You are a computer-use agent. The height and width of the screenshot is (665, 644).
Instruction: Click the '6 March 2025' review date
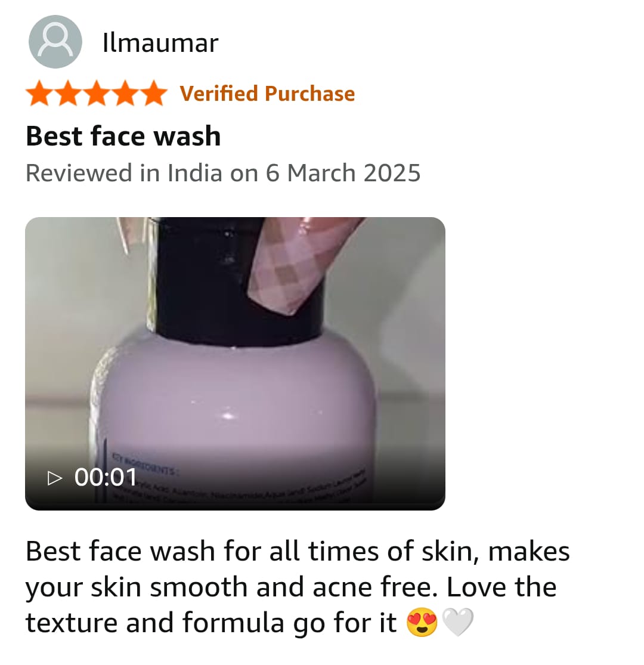[x=343, y=173]
